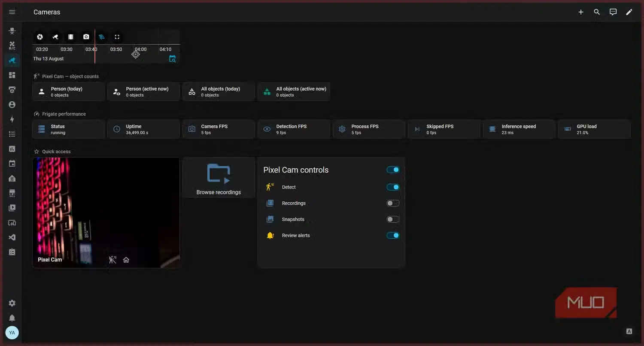The height and width of the screenshot is (346, 644).
Task: Open All objects (active now) card
Action: [294, 91]
